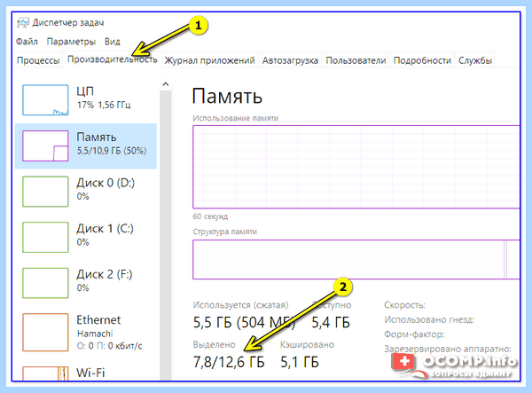Click the sidebar scroll-up arrow
Viewport: 532px width, 393px height.
coord(166,84)
